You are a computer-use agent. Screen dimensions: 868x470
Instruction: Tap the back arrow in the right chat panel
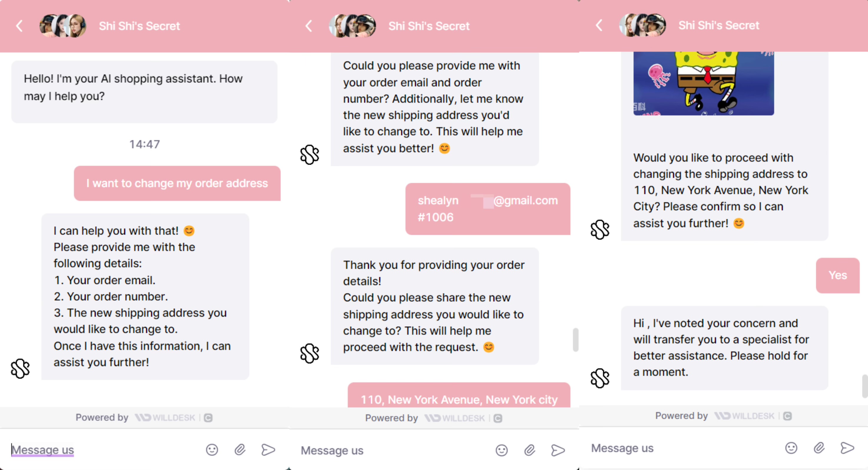coord(599,25)
